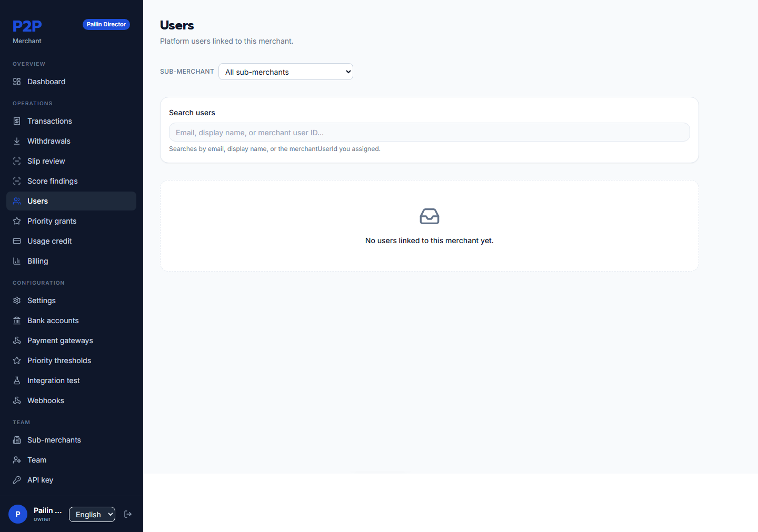Focus the search users input field
The width and height of the screenshot is (758, 532).
[x=430, y=132]
